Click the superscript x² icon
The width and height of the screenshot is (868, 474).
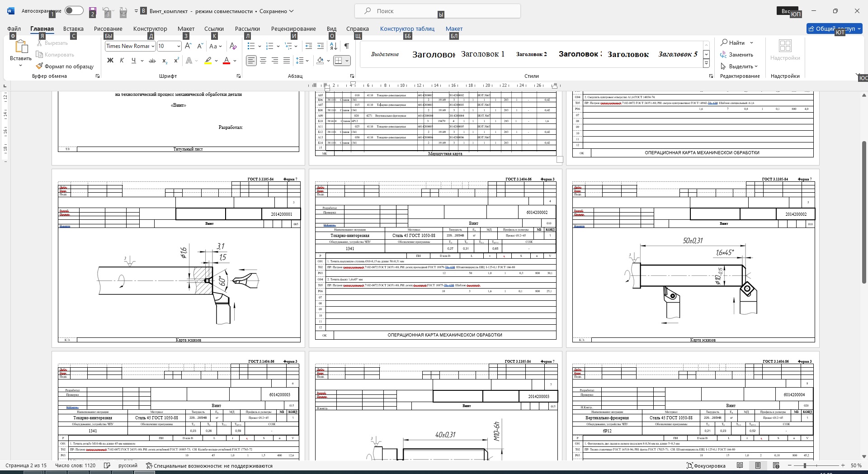pos(176,61)
